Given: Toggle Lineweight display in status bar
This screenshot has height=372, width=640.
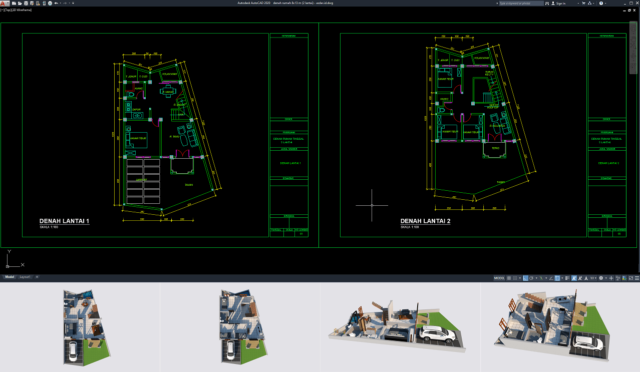Looking at the screenshot, I should [567, 278].
